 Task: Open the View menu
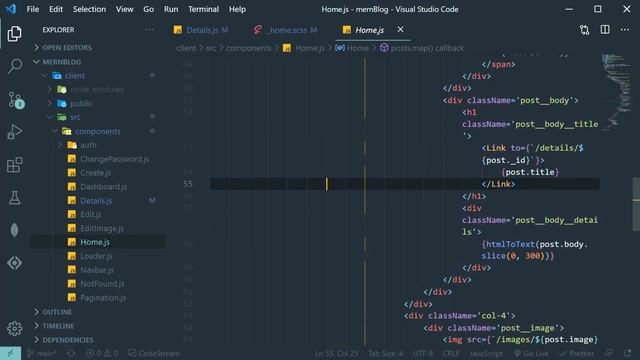click(x=124, y=9)
